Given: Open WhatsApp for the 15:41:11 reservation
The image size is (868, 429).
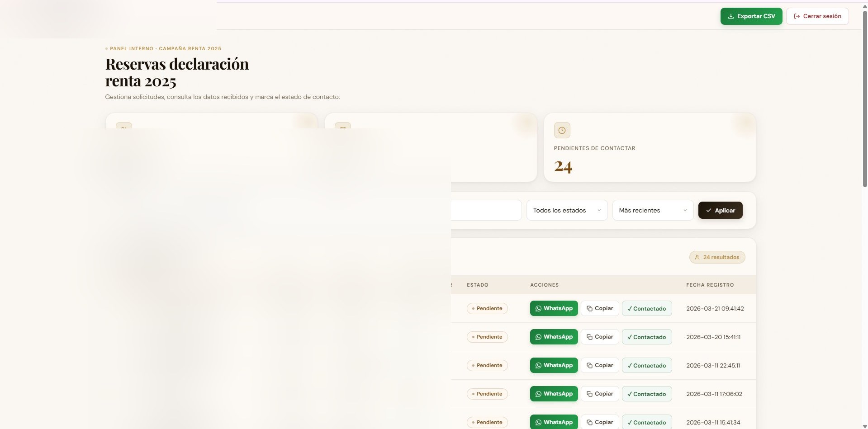Looking at the screenshot, I should [554, 337].
